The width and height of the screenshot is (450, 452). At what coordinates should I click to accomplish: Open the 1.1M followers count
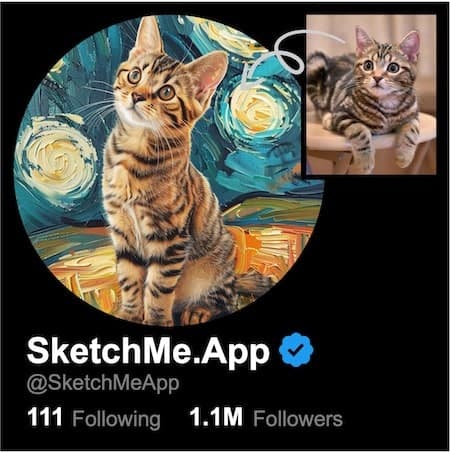(216, 417)
